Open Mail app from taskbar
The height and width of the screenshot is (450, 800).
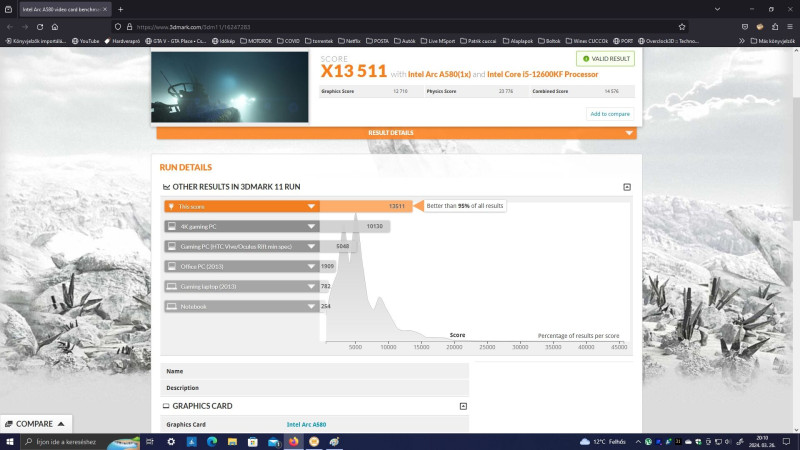pyautogui.click(x=273, y=442)
